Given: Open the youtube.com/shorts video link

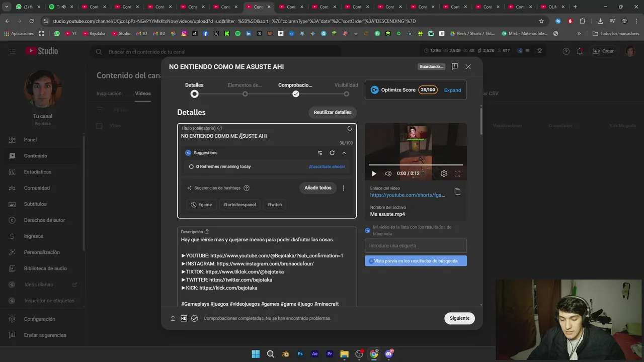Looking at the screenshot, I should (x=408, y=195).
